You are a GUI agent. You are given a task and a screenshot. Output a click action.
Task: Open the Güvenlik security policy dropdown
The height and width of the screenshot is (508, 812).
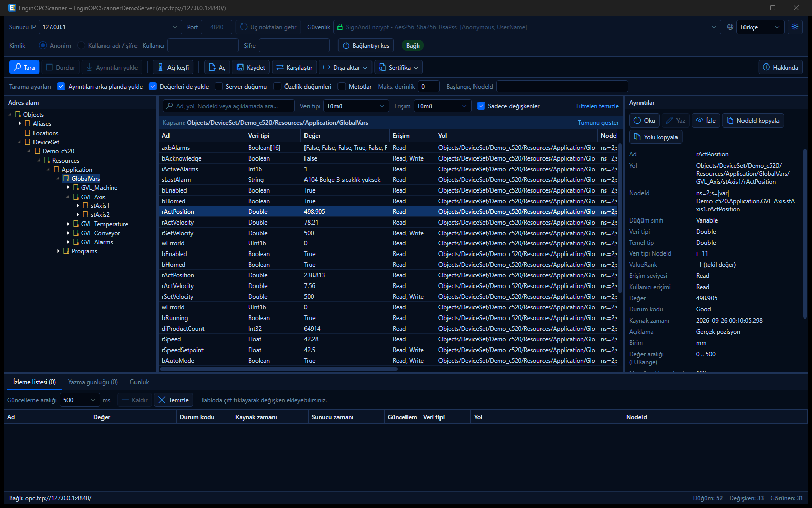click(x=527, y=27)
